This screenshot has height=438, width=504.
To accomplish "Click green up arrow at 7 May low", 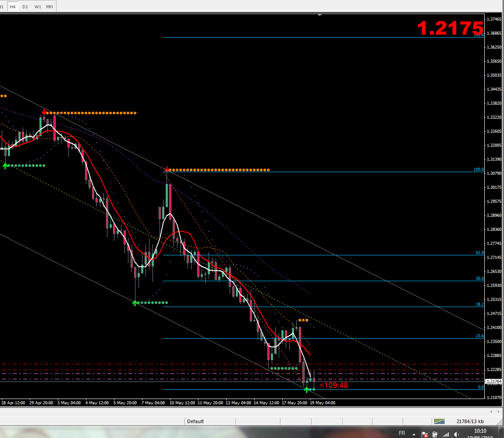I will (x=135, y=303).
